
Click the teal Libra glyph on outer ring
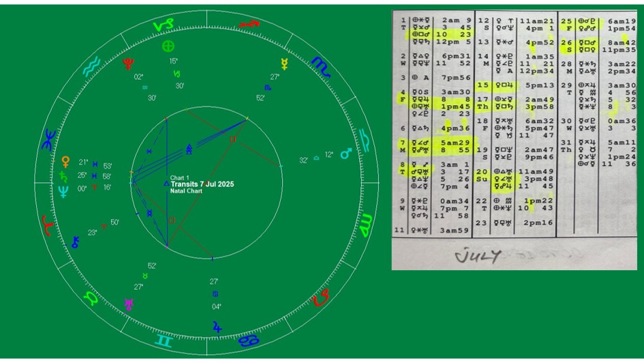tap(364, 140)
